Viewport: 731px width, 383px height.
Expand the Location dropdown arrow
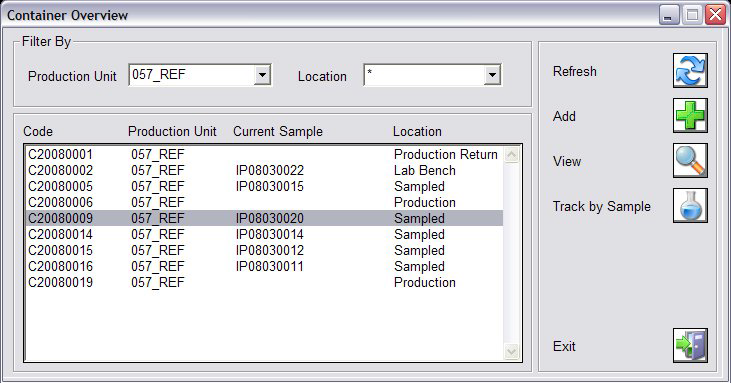coord(492,75)
